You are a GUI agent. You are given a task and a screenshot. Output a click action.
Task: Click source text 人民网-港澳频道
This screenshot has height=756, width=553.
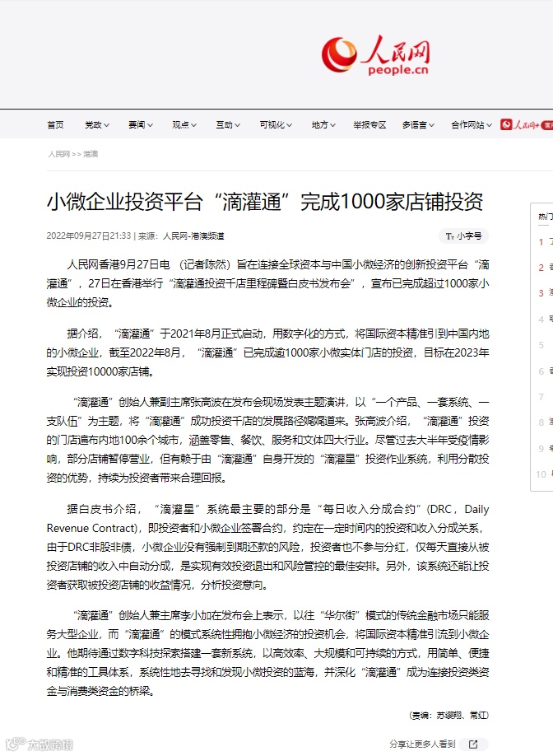coord(193,236)
